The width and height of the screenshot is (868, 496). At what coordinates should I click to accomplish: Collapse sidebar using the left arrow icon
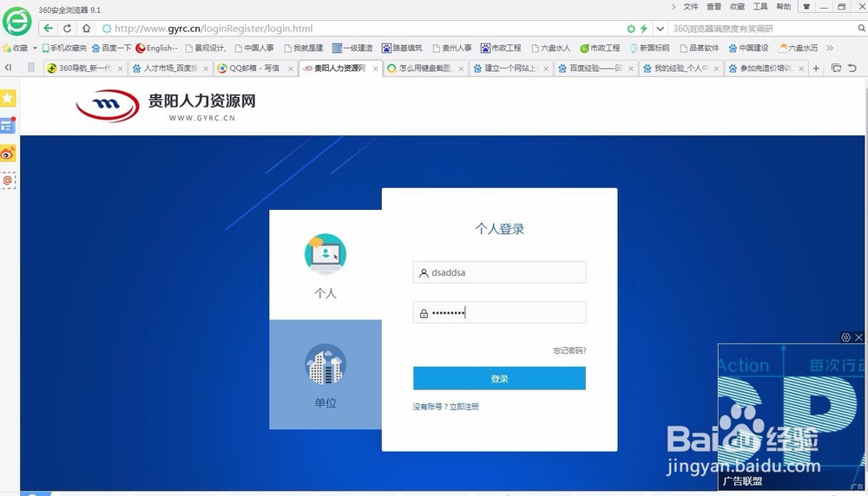tap(9, 68)
